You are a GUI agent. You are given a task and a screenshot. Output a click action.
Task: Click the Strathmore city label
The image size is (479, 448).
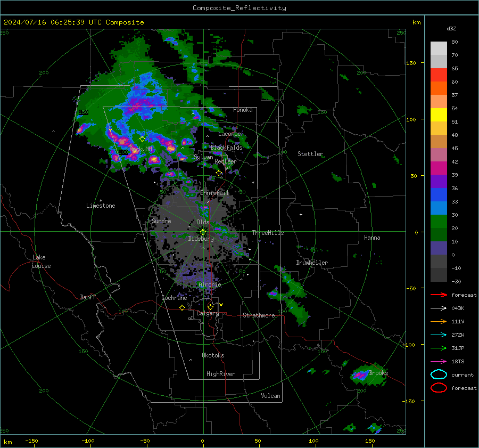(259, 315)
